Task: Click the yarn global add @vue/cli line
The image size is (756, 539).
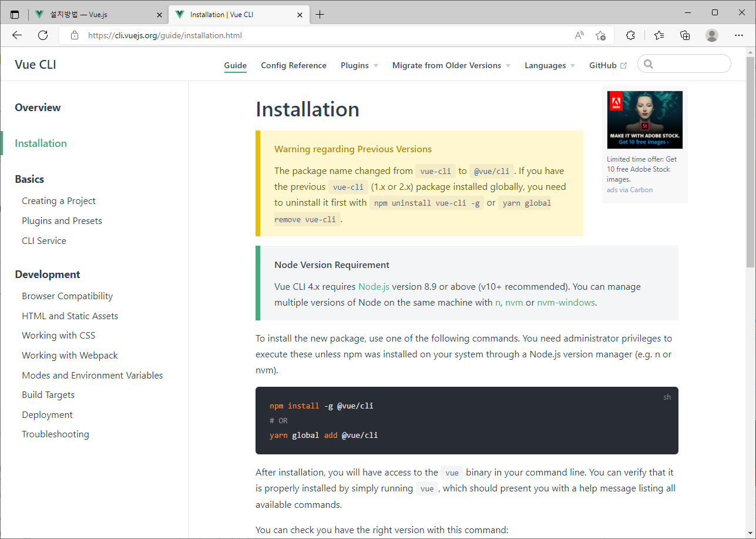Action: [x=324, y=435]
